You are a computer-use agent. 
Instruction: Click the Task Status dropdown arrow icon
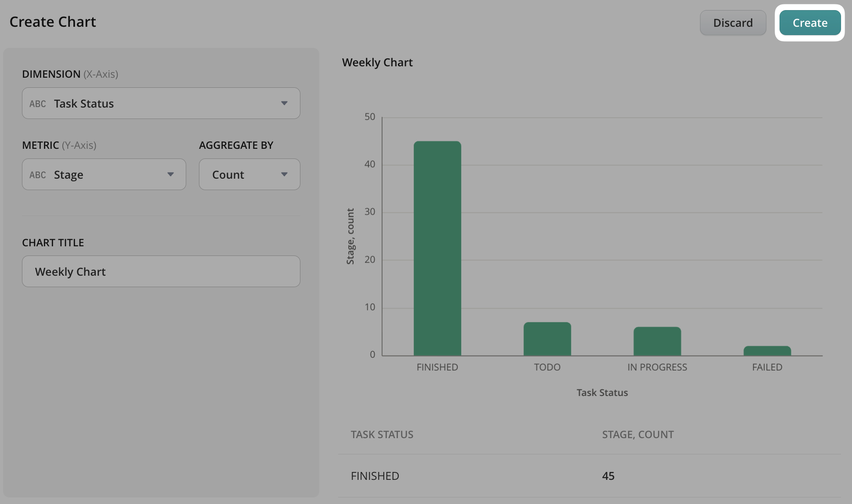284,103
